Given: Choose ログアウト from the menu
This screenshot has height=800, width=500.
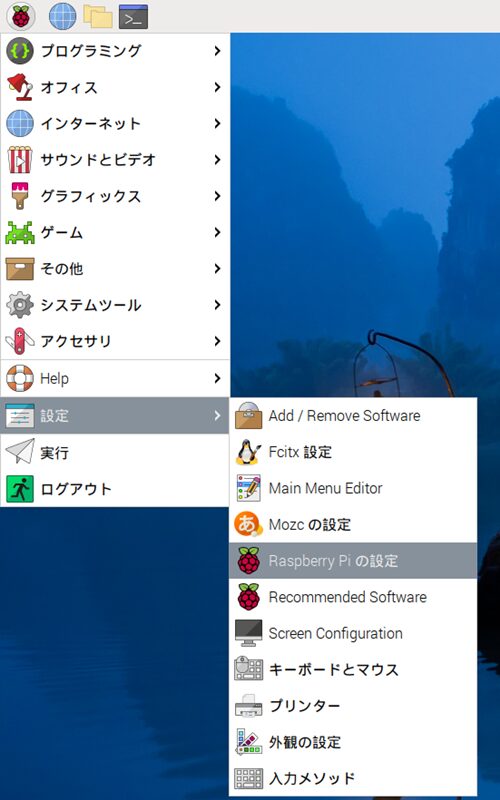Looking at the screenshot, I should pos(115,489).
